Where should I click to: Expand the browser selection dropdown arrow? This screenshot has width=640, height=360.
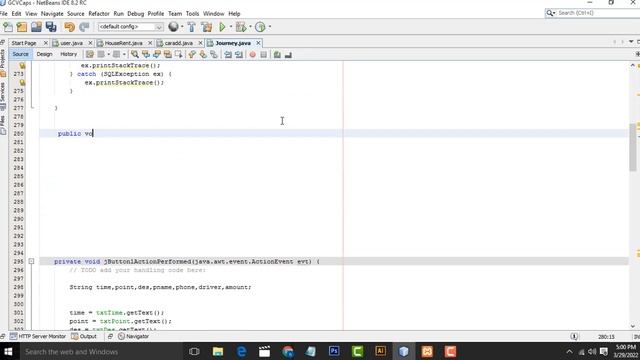(x=182, y=27)
